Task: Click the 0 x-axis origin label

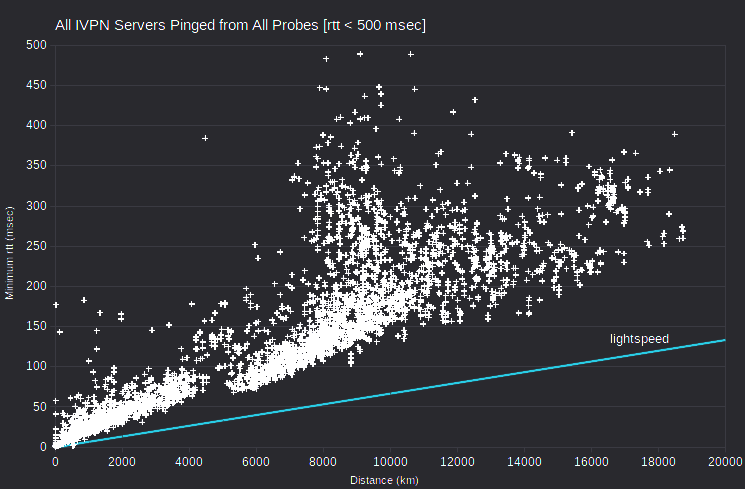Action: 55,462
